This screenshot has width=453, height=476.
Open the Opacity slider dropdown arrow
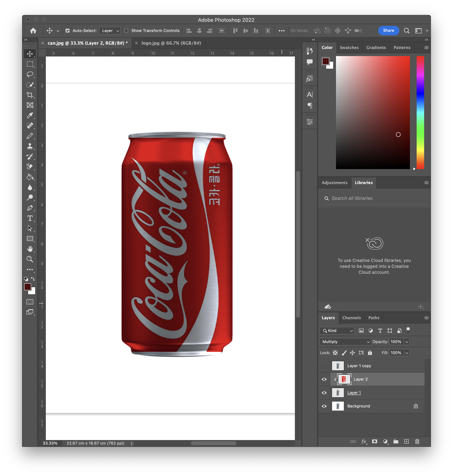point(407,342)
